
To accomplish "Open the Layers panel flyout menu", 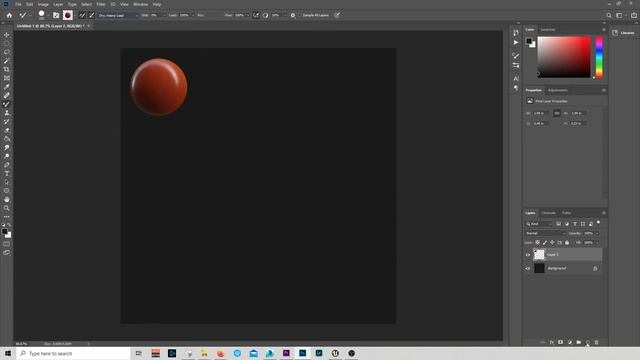I will (x=604, y=213).
